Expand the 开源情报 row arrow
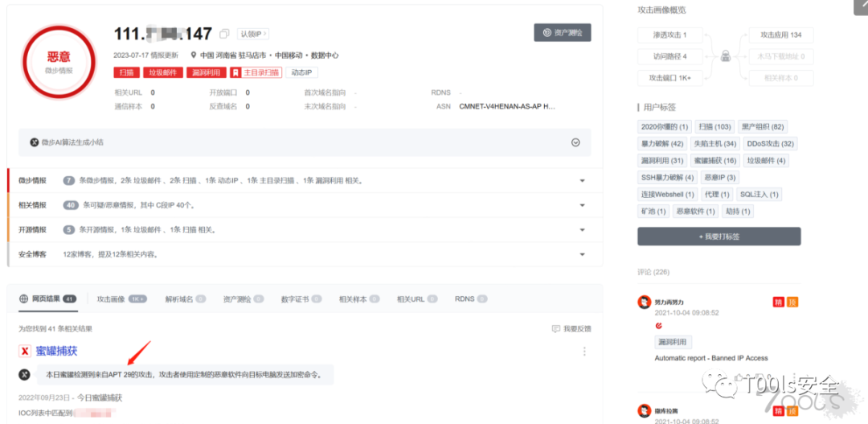Viewport: 868px width, 424px height. point(583,230)
